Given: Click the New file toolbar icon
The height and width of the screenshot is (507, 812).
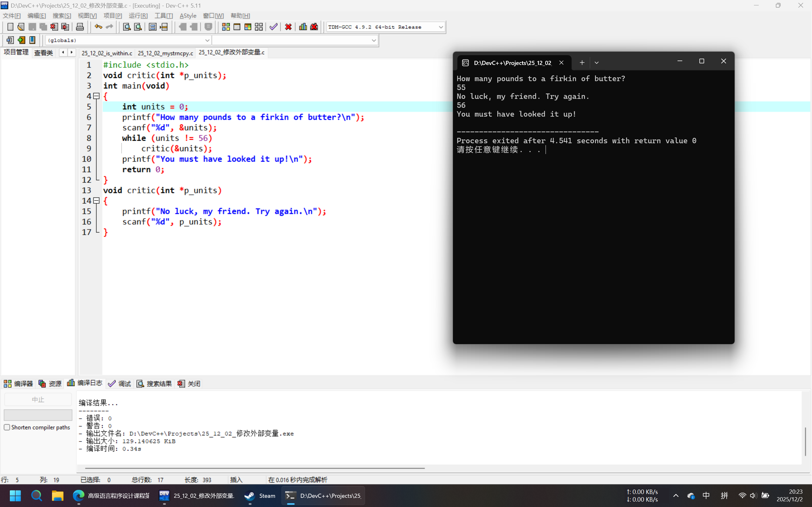Looking at the screenshot, I should click(x=10, y=27).
